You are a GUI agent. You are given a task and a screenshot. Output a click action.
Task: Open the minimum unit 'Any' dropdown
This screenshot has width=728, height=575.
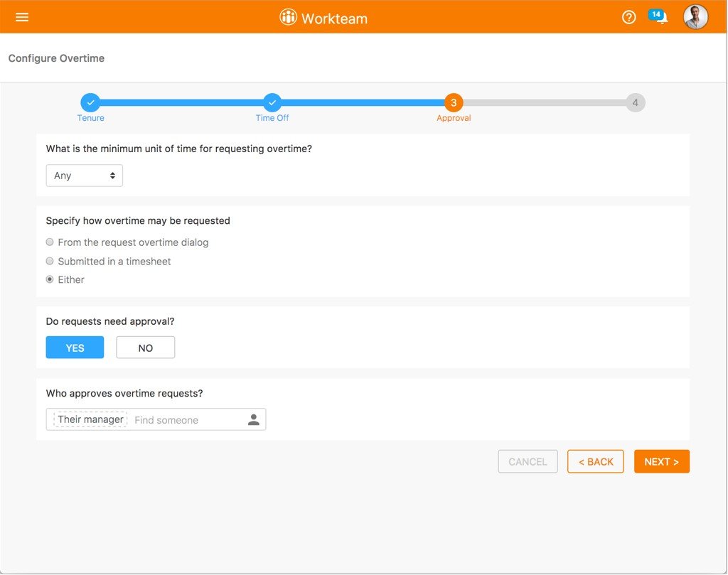[x=84, y=176]
